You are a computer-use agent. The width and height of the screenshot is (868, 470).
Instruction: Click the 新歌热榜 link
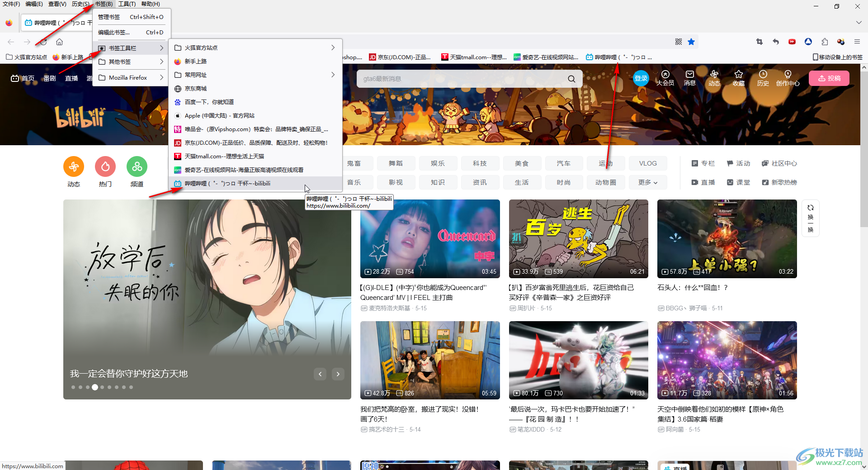[779, 182]
